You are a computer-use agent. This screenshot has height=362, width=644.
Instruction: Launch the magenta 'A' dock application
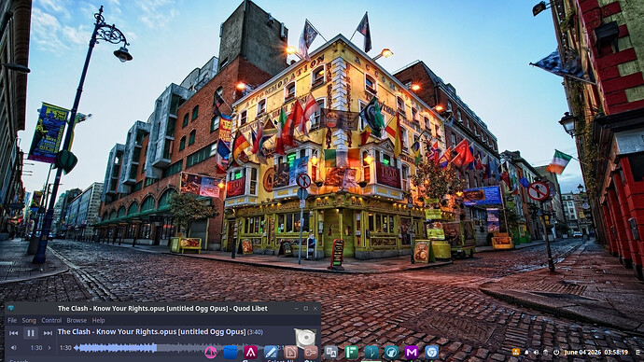tap(250, 352)
